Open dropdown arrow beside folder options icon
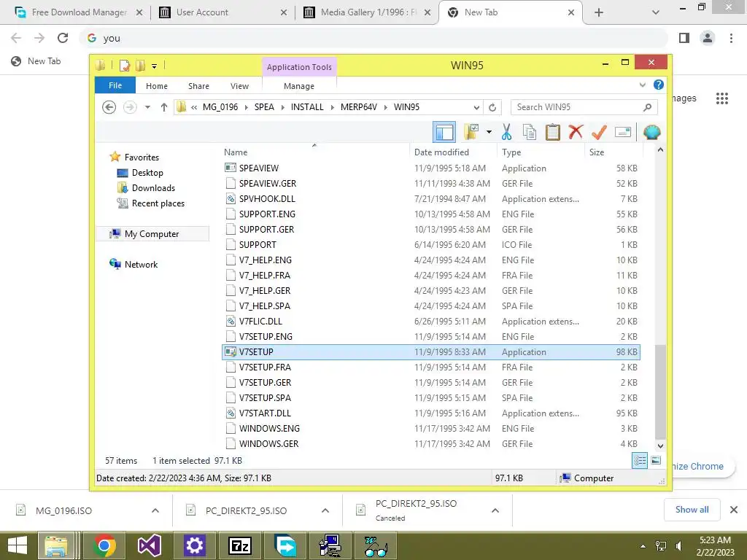 click(x=489, y=132)
